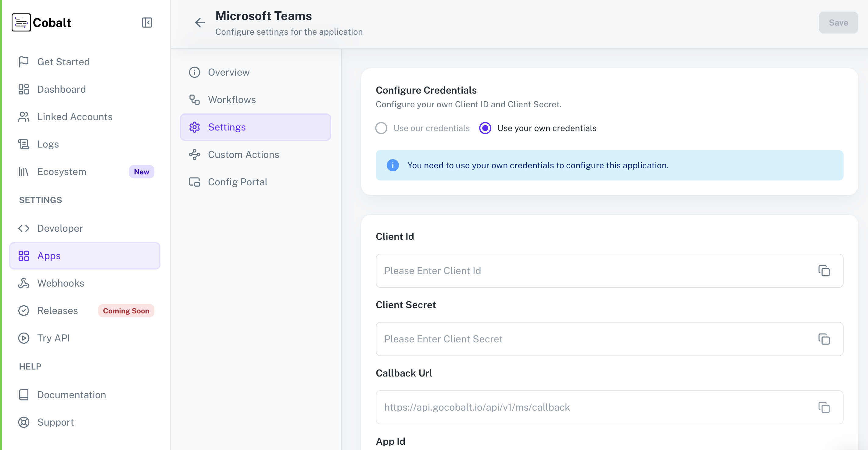The width and height of the screenshot is (868, 450).
Task: Select the Webhooks icon
Action: click(x=23, y=283)
